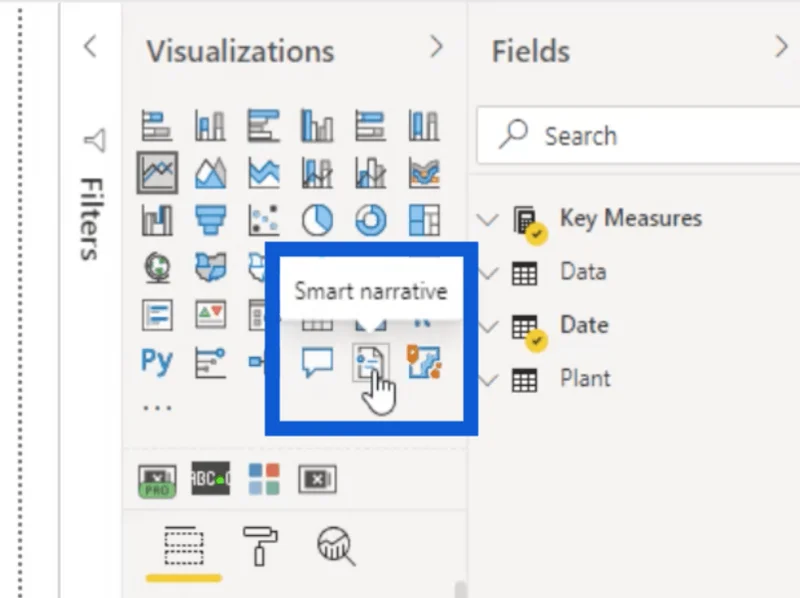
Task: Collapse the Visualizations pane chevron
Action: (436, 47)
